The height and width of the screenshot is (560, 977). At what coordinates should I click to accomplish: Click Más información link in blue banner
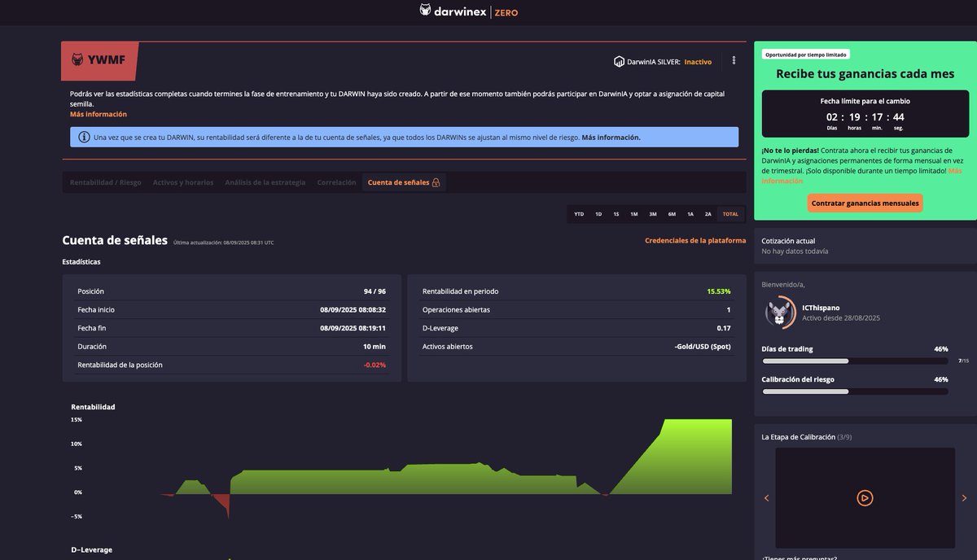pos(611,137)
